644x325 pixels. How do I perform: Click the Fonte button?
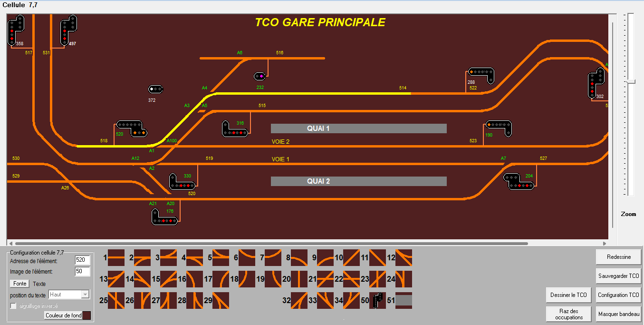click(20, 284)
